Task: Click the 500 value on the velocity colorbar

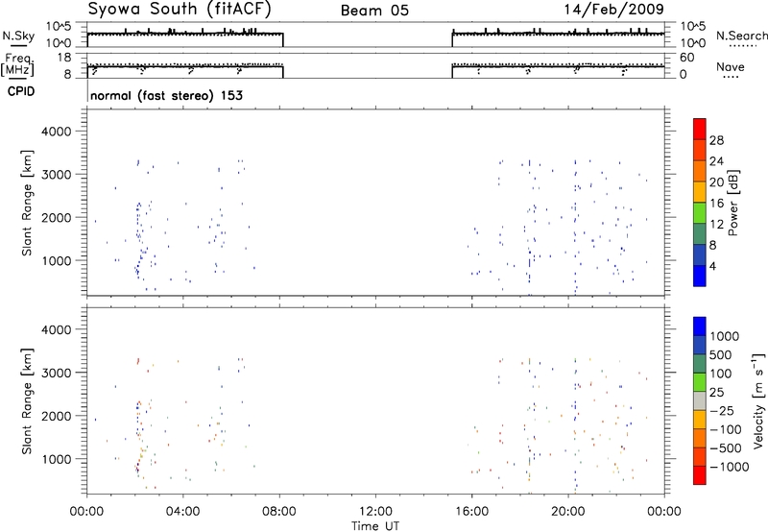Action: [723, 355]
